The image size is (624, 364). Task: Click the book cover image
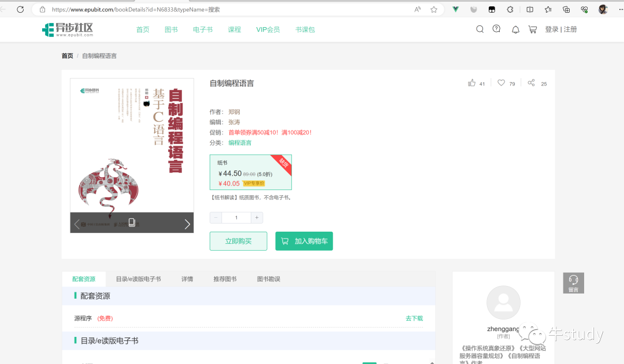(x=132, y=155)
